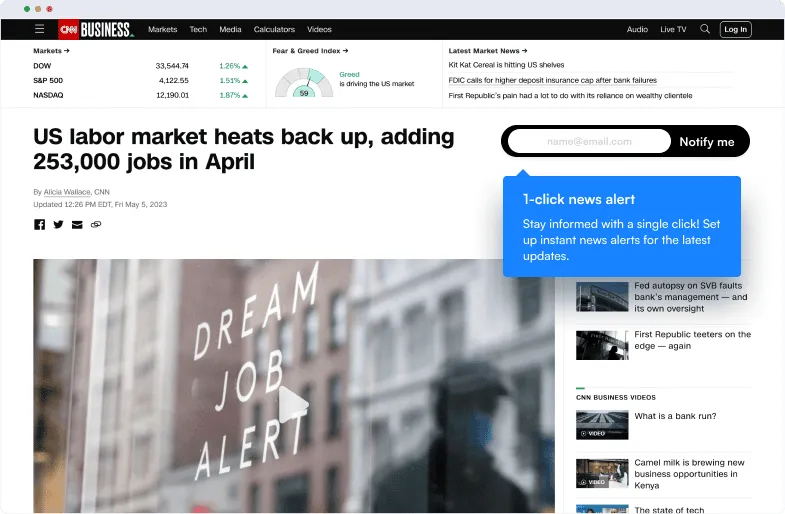Open author Alicia Wallace link
This screenshot has width=785, height=514.
(67, 192)
